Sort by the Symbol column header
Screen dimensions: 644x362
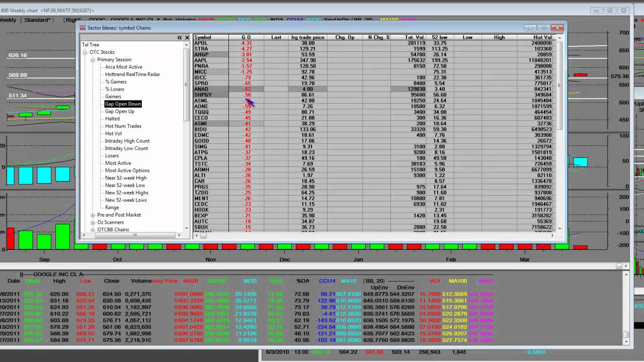click(x=211, y=38)
